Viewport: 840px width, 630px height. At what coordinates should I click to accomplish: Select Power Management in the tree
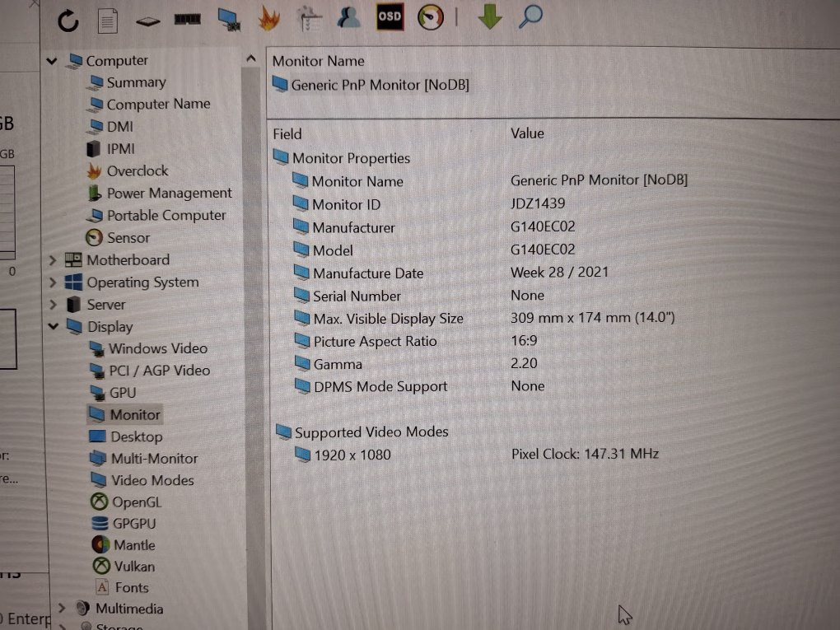[160, 193]
